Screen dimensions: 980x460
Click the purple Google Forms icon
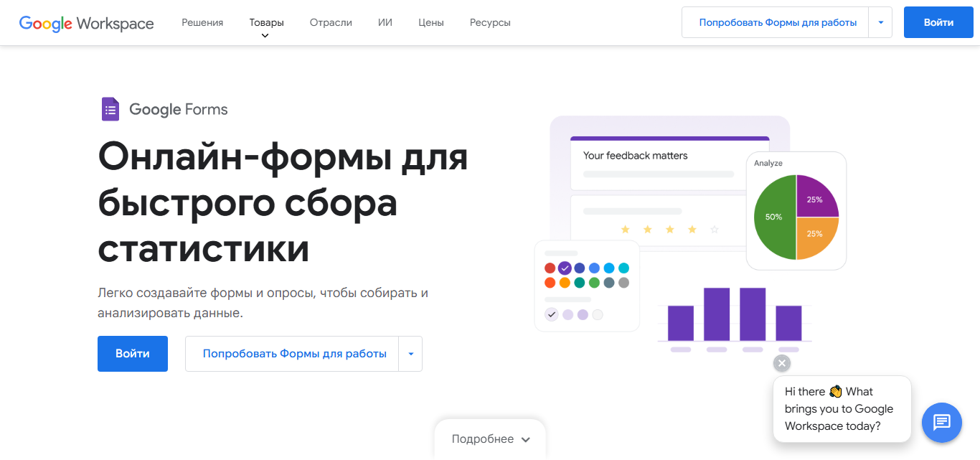click(110, 109)
